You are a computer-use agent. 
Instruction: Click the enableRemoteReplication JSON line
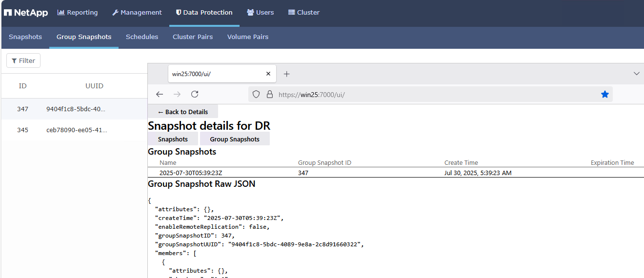click(x=212, y=226)
